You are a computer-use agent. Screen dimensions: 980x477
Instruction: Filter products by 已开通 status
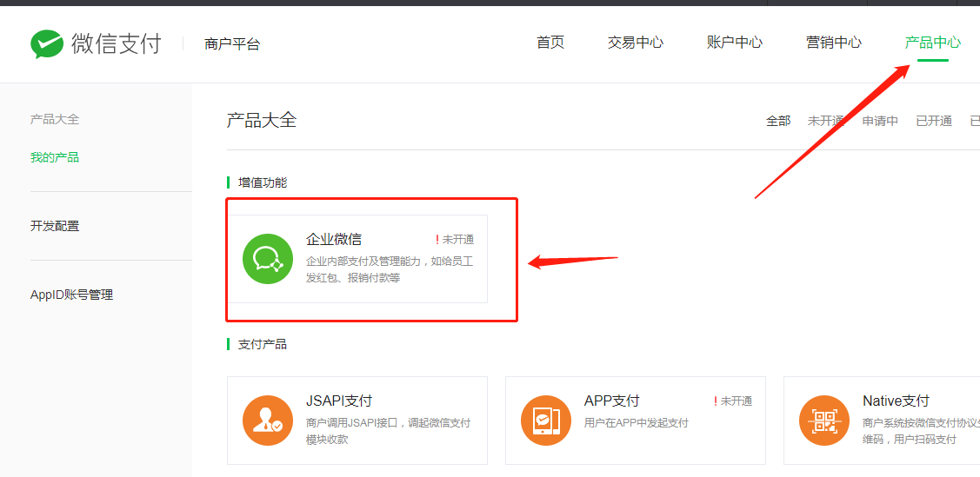pyautogui.click(x=934, y=121)
